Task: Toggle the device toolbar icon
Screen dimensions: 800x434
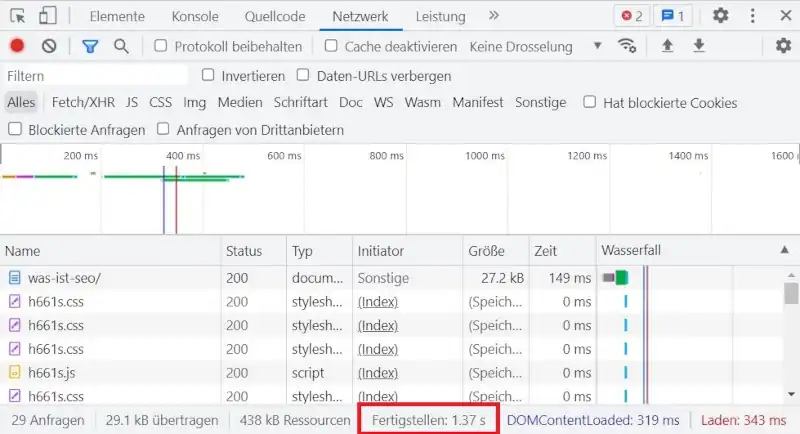Action: [x=47, y=16]
